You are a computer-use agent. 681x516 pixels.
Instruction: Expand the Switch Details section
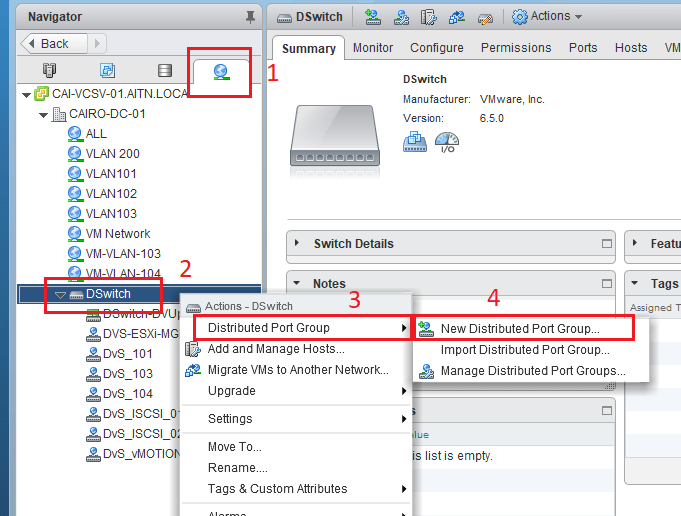click(298, 243)
